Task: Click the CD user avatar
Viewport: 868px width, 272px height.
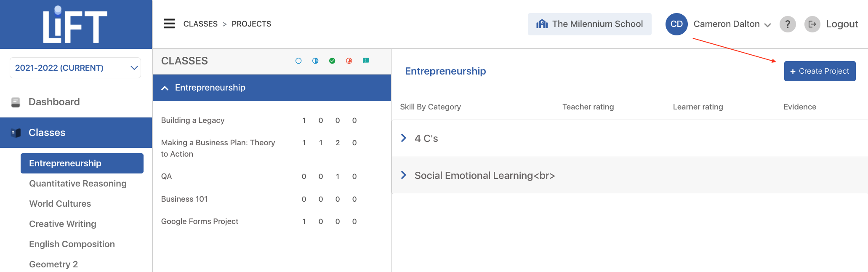Action: [676, 24]
